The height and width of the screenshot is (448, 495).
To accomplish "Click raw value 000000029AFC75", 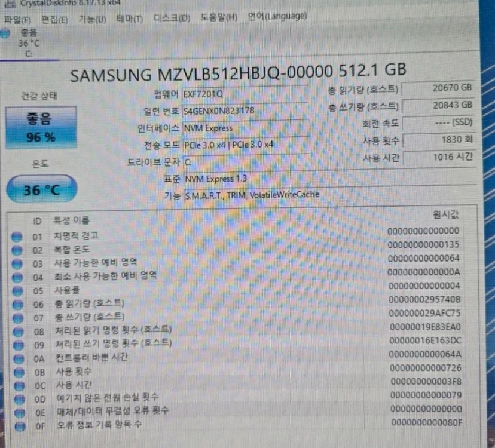I will pyautogui.click(x=424, y=313).
